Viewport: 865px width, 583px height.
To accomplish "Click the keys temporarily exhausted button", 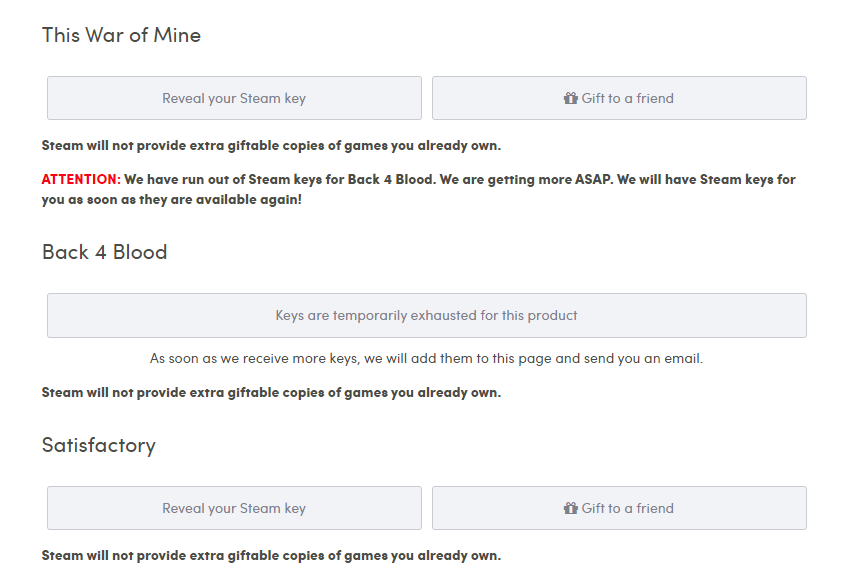I will point(426,315).
